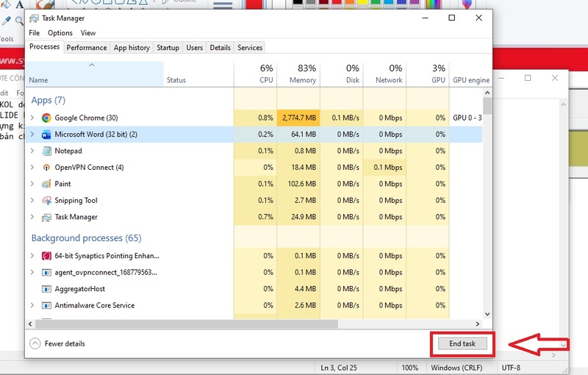588x375 pixels.
Task: Click the Notepad process icon
Action: coord(46,151)
